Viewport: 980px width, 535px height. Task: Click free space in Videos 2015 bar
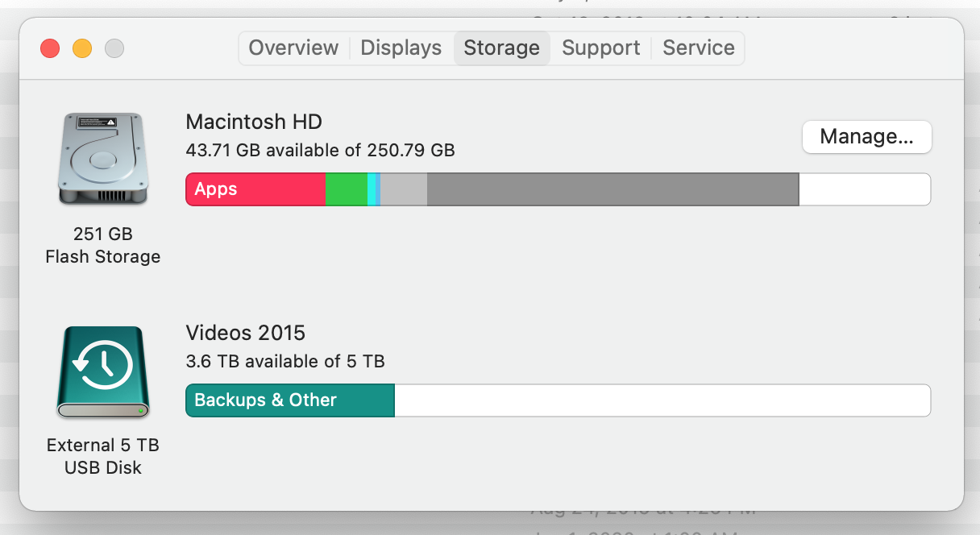(x=661, y=400)
